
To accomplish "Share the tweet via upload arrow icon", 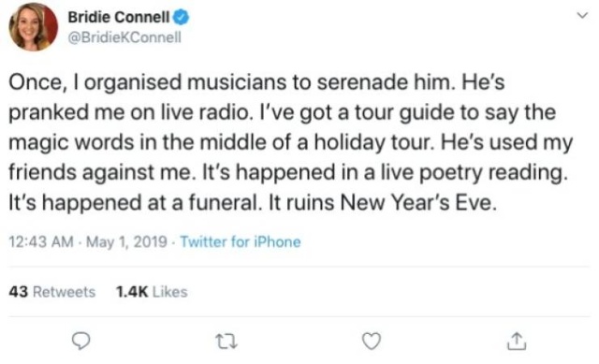I will point(517,342).
